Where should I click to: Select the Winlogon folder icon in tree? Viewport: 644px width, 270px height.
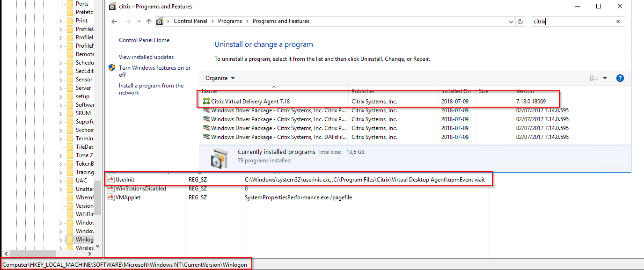(70, 240)
